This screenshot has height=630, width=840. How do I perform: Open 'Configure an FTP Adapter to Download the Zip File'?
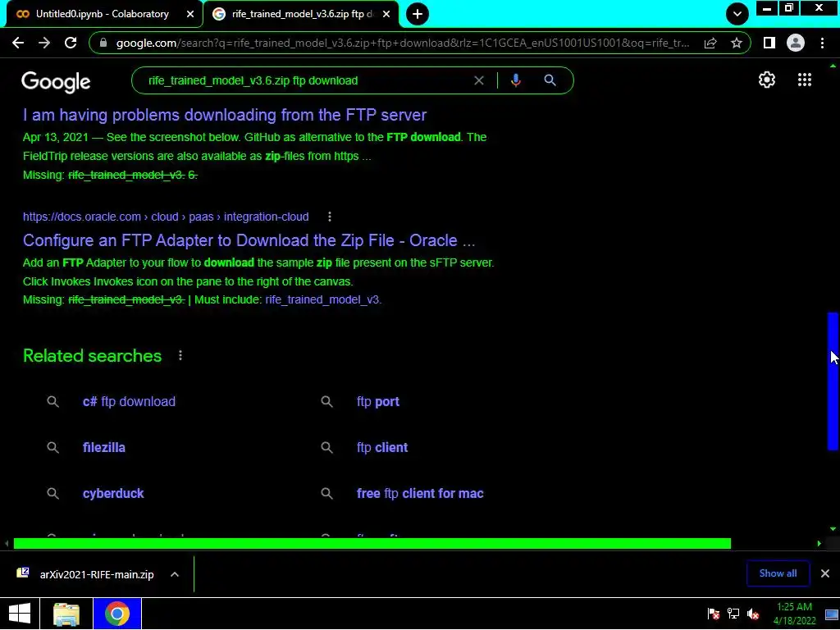[x=249, y=240]
